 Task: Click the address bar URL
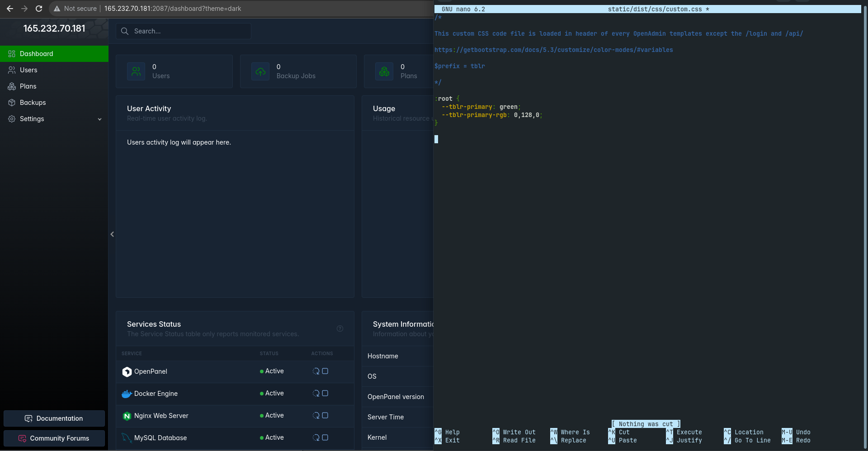173,9
